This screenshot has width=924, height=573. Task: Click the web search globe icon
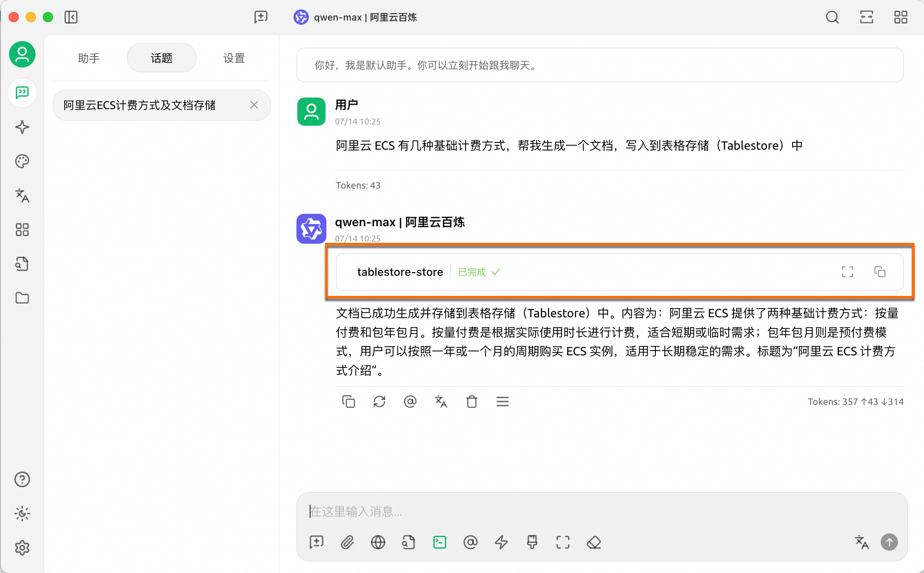point(378,542)
